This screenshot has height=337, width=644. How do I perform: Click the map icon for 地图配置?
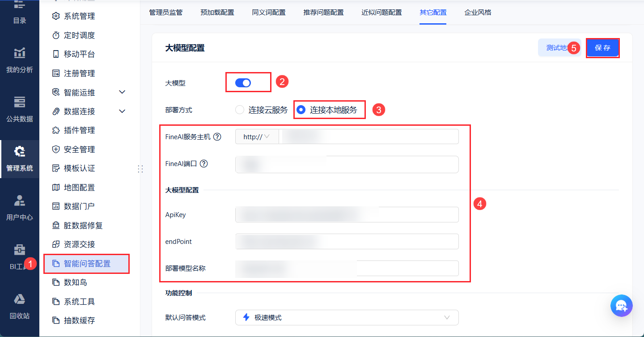[x=56, y=188]
